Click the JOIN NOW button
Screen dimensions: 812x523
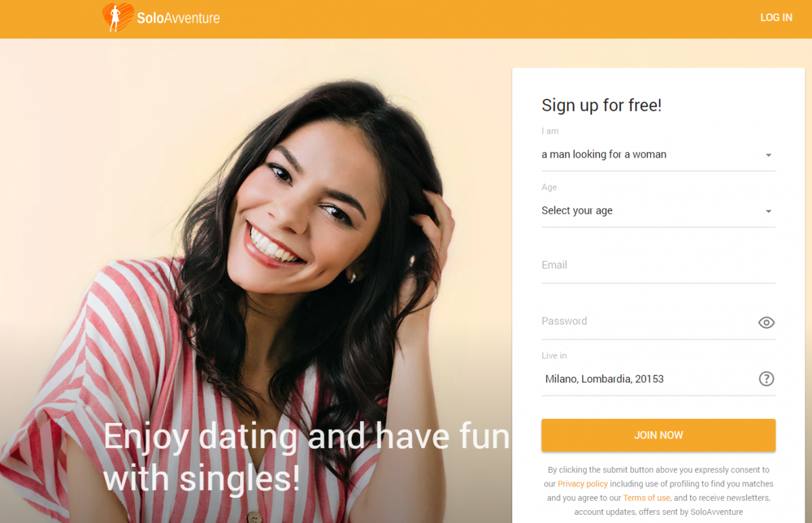tap(658, 435)
